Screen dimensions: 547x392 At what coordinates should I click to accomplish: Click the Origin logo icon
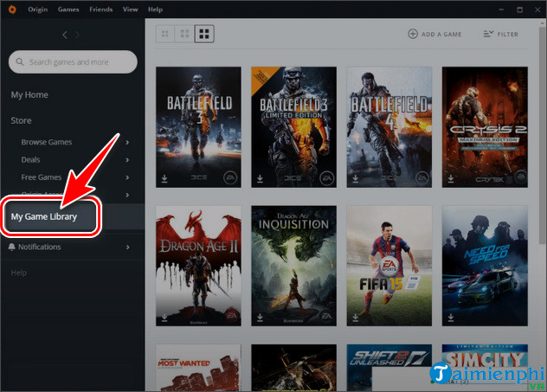[x=12, y=10]
